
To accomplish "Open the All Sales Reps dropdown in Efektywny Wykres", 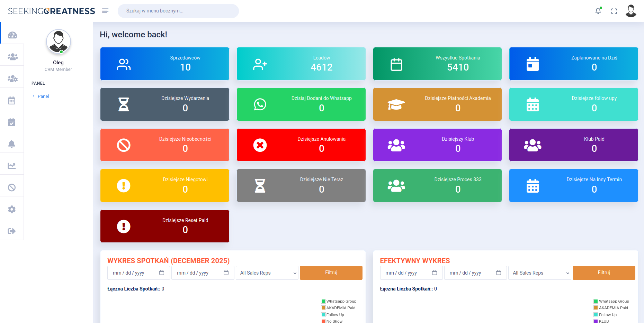I will click(539, 273).
